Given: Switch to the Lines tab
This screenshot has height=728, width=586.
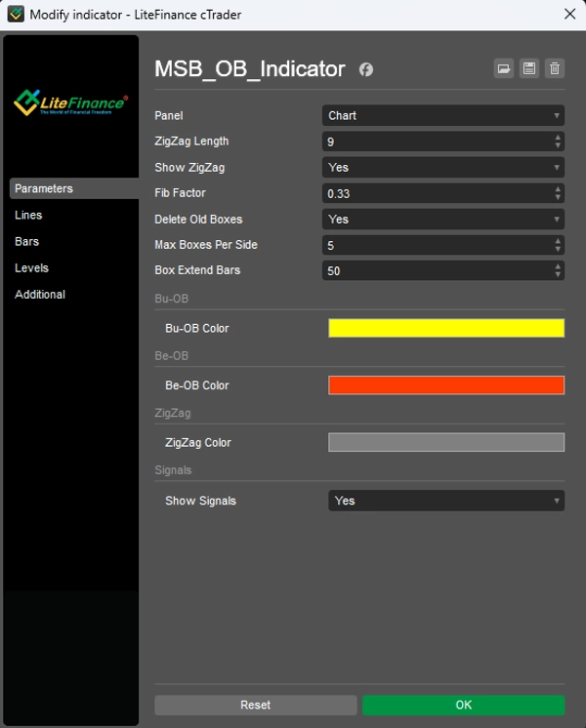Looking at the screenshot, I should point(28,215).
